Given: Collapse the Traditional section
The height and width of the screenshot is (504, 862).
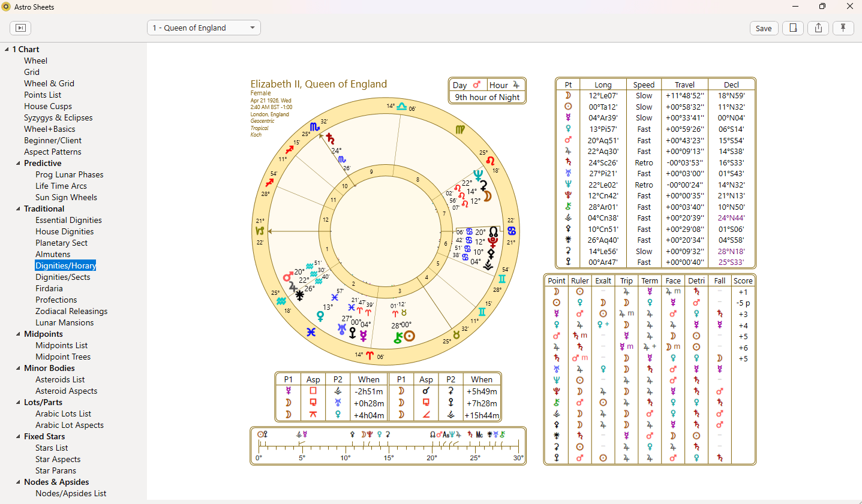Looking at the screenshot, I should [18, 209].
